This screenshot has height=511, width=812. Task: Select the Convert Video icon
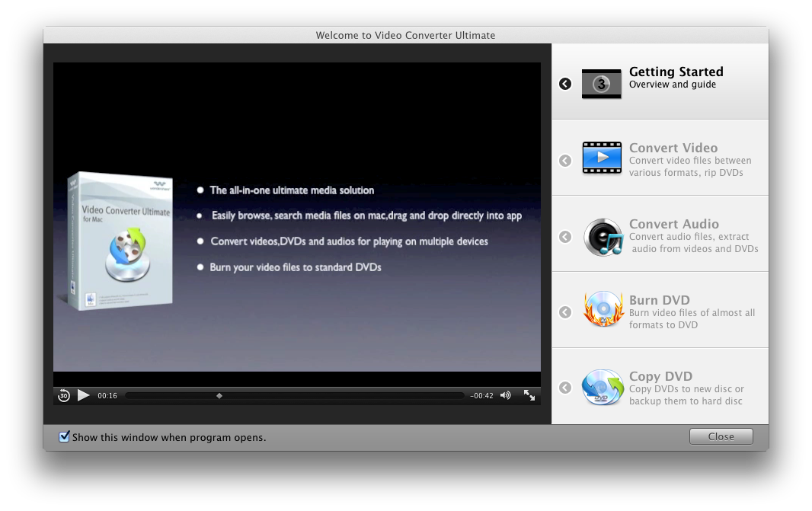(x=602, y=158)
